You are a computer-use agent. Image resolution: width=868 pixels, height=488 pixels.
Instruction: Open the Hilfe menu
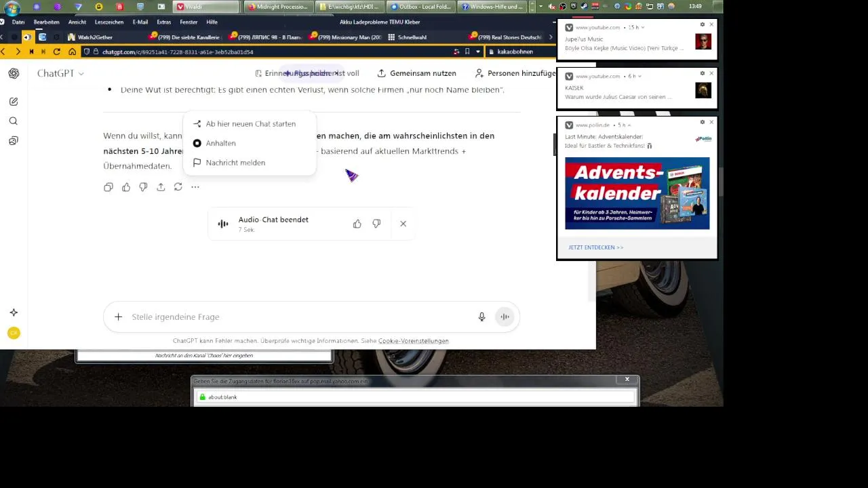coord(212,22)
